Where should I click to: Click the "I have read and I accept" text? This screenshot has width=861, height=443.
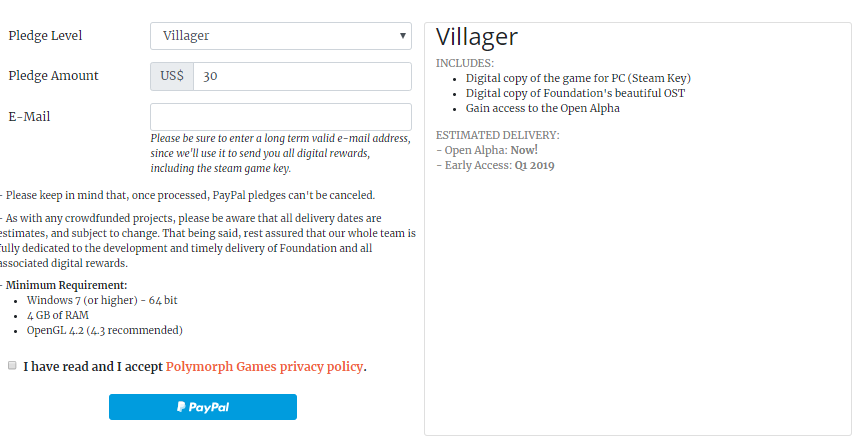pyautogui.click(x=93, y=367)
